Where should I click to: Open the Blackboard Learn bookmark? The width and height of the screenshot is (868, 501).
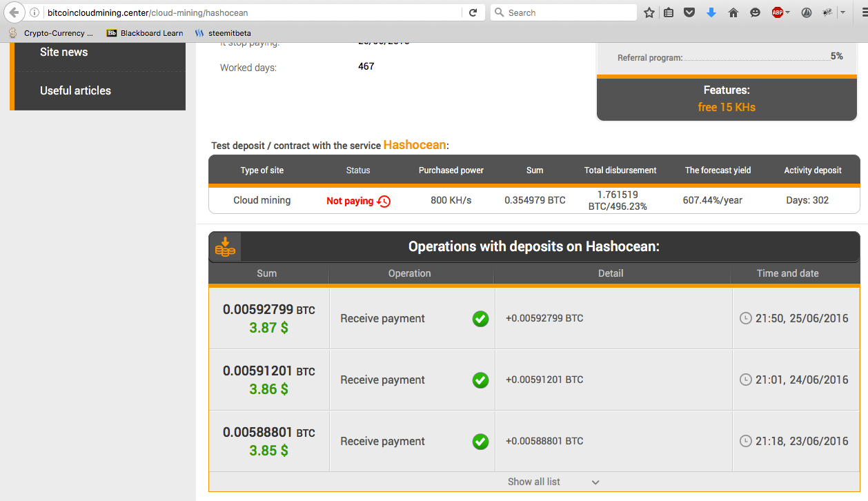tap(146, 32)
